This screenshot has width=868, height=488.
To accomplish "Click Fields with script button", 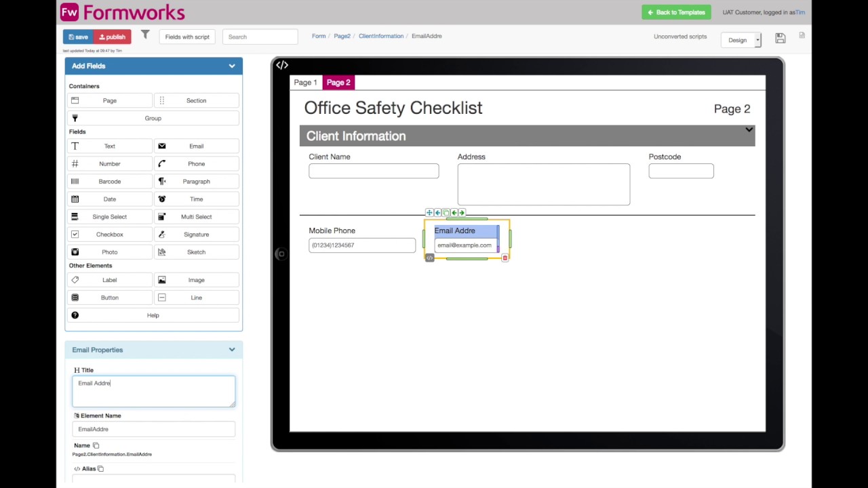I will click(x=187, y=37).
